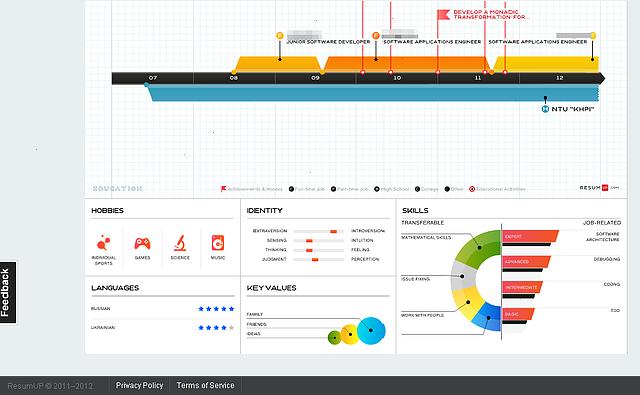Select the Music speaker hobby icon
The height and width of the screenshot is (395, 640).
(218, 243)
